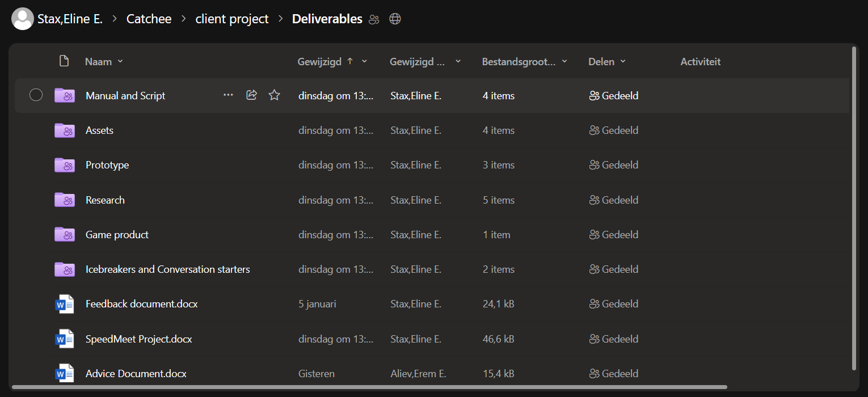Star Manual and Script as a favorite
Screen dimensions: 868x397
274,95
